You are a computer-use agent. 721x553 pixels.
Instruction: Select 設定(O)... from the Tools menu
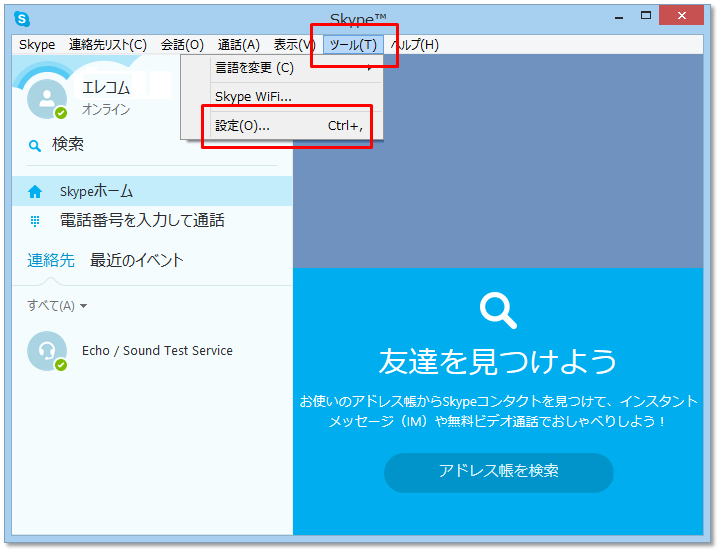click(296, 125)
